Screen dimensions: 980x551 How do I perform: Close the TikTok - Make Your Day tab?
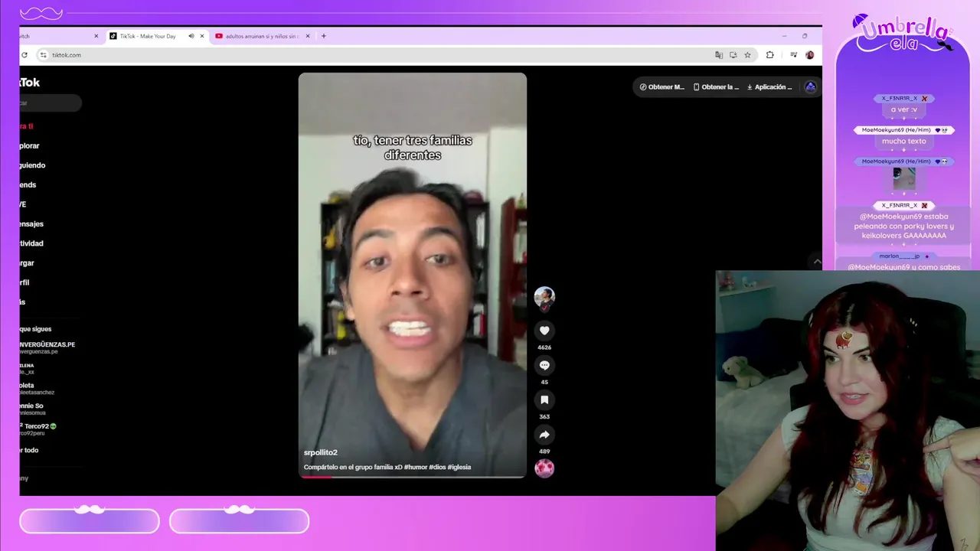203,36
